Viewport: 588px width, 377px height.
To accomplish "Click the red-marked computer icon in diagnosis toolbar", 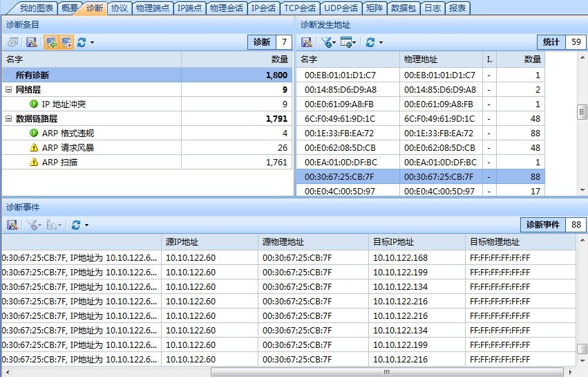I will tap(66, 42).
